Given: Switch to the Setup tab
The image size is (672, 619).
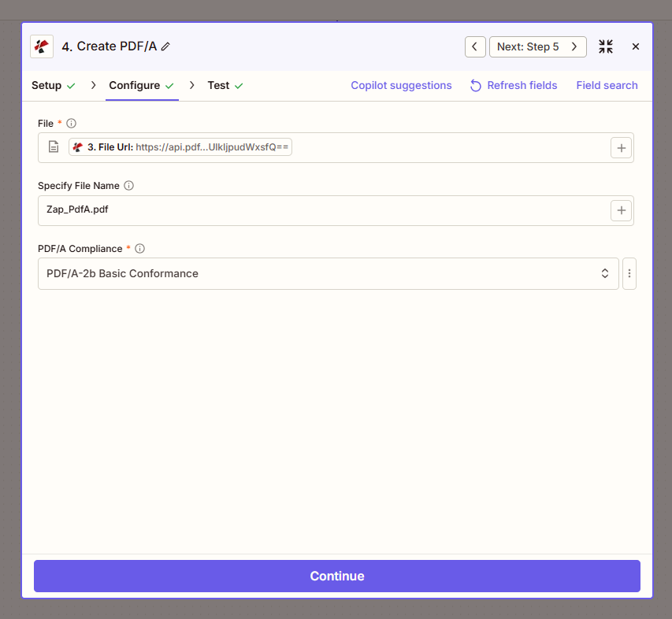Looking at the screenshot, I should (46, 85).
